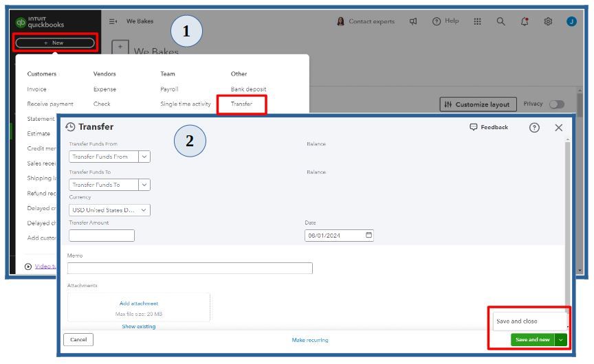
Task: Click the search magnifier icon
Action: coord(500,21)
